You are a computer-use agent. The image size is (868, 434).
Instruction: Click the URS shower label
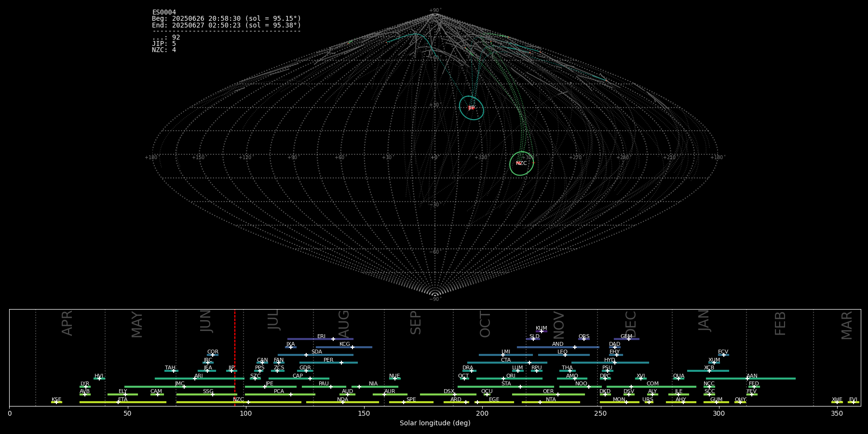(648, 400)
